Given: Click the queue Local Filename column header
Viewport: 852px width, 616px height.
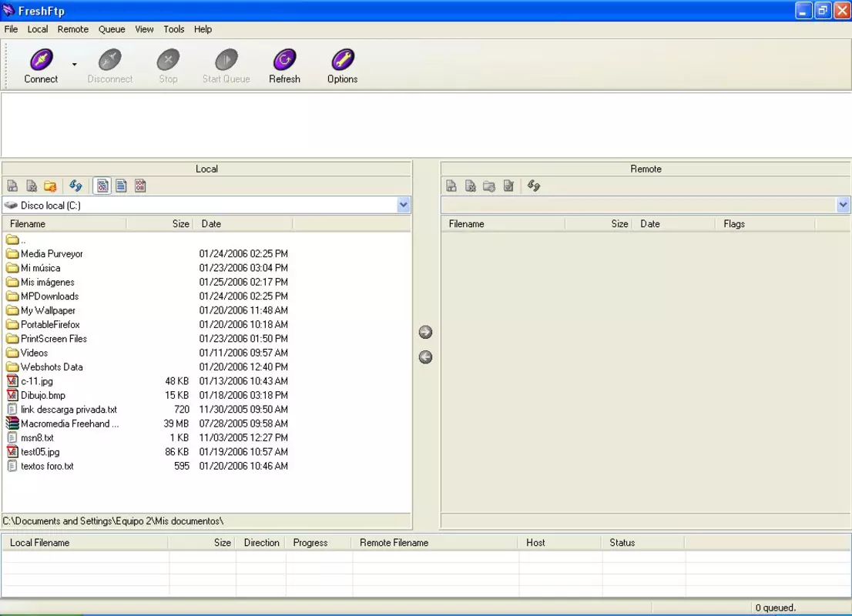Looking at the screenshot, I should coord(86,543).
